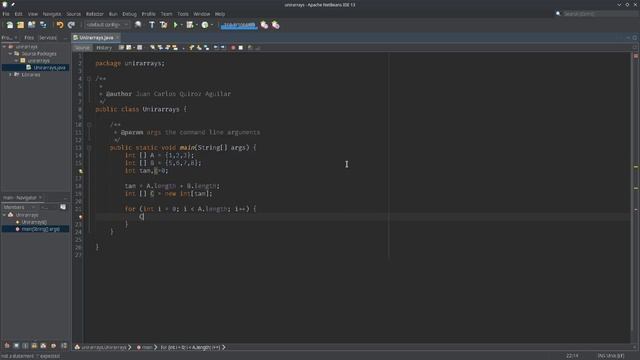Click the Open Project toolbar icon
Screen dimensions: 640x360
click(x=31, y=25)
